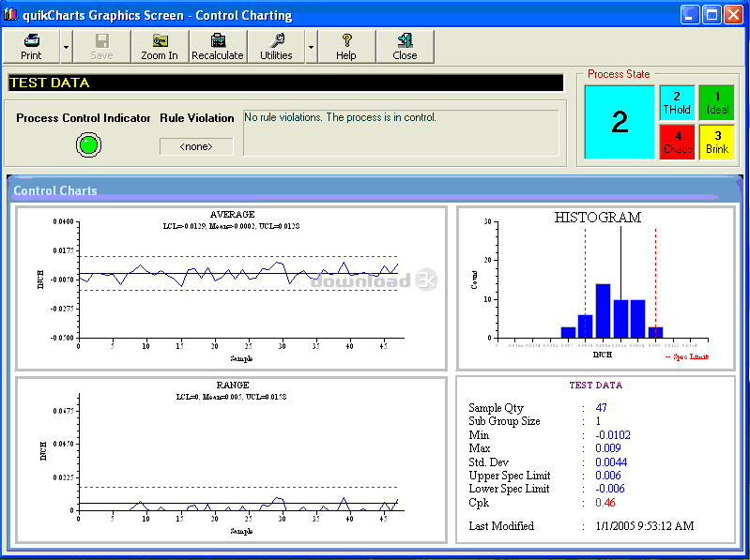
Task: Open the Utilities tool
Action: point(276,46)
